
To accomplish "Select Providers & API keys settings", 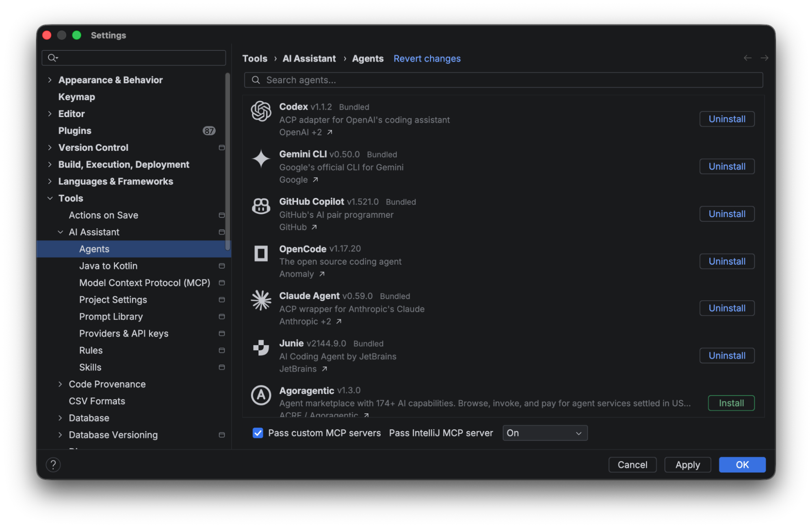I will pos(124,333).
